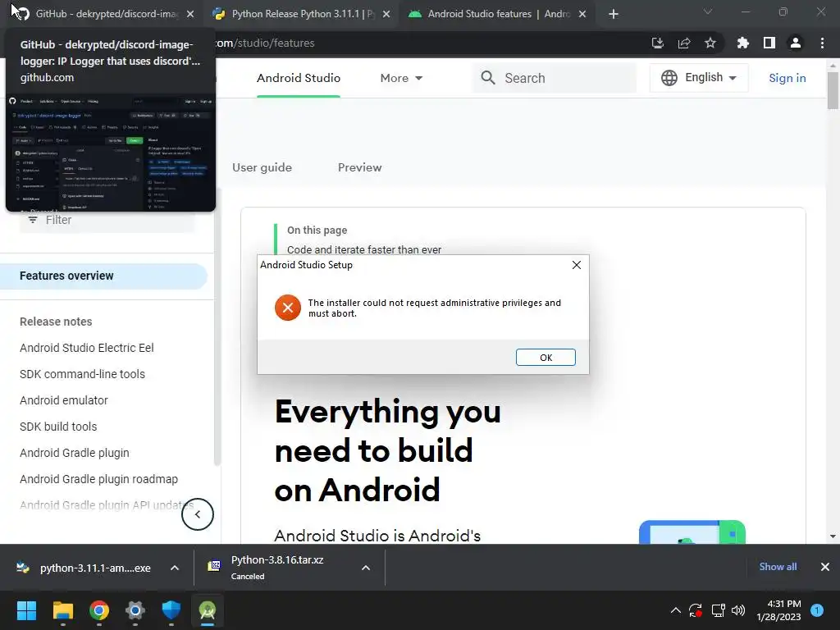Click the volume speaker tray icon

tap(738, 610)
